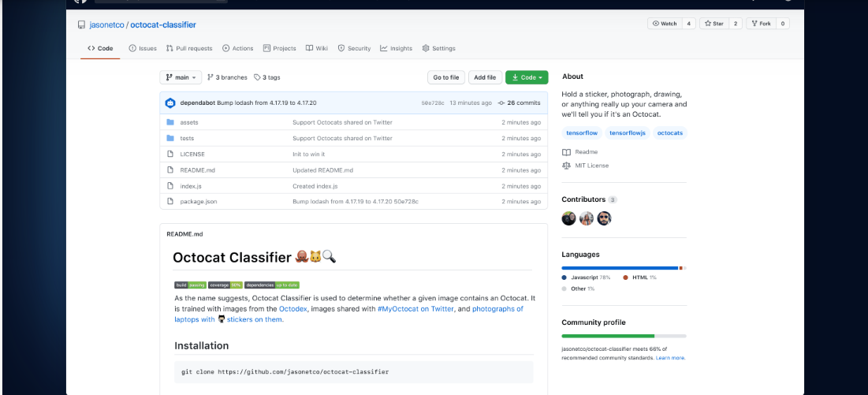Open the Bump lodash commit message in header
The height and width of the screenshot is (395, 868).
266,103
